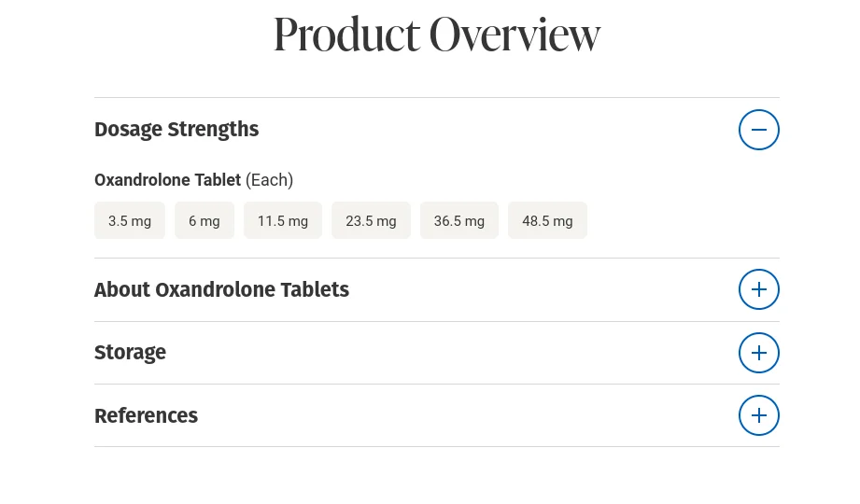The height and width of the screenshot is (504, 860).
Task: Select the 3.5 mg dosage chip
Action: pyautogui.click(x=130, y=221)
